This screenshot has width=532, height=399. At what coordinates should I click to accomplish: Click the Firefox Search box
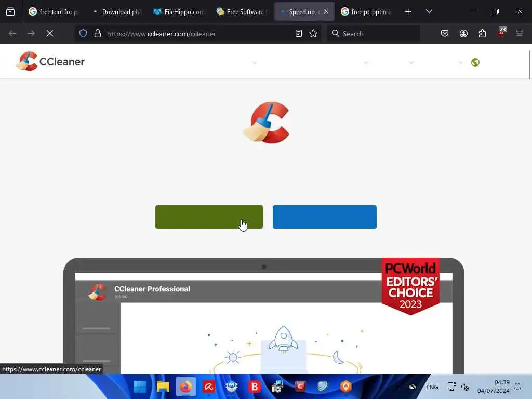(373, 34)
